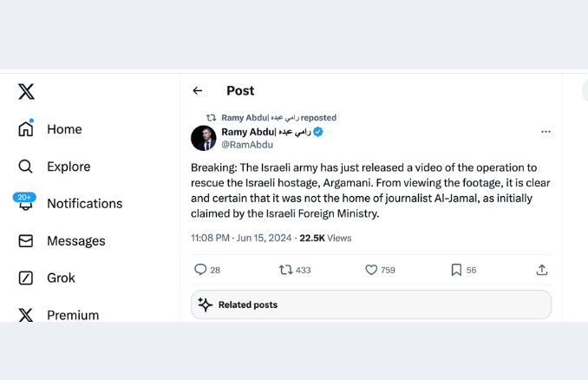This screenshot has width=588, height=380.
Task: Click the blue verified badge
Action: pos(318,132)
